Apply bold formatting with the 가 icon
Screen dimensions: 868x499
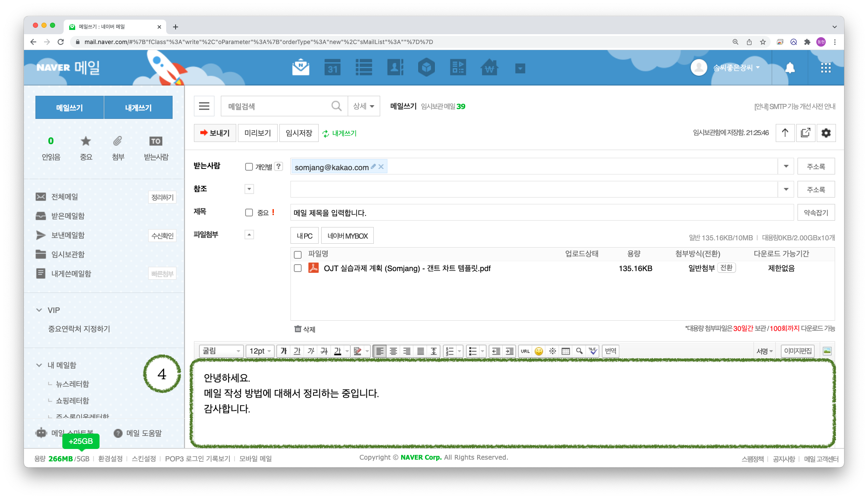284,351
